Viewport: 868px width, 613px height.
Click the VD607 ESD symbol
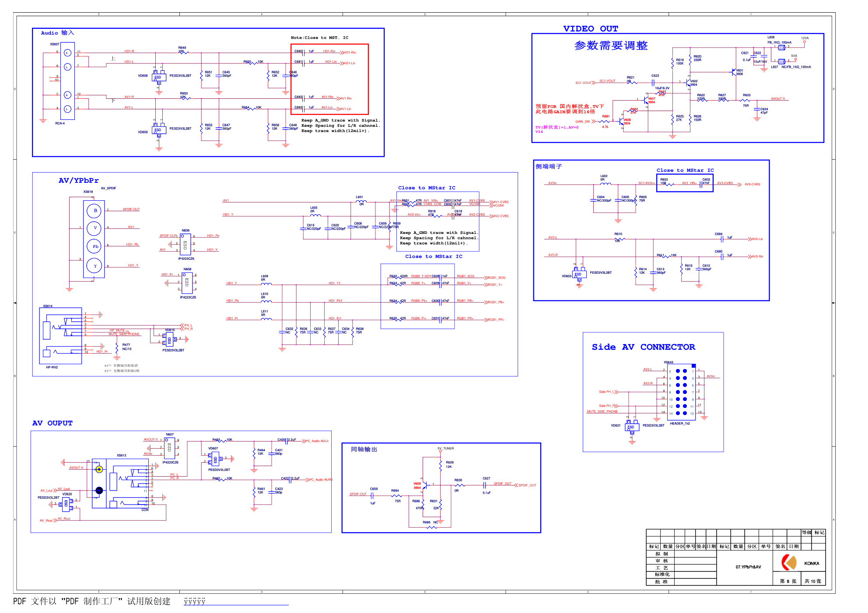click(215, 459)
